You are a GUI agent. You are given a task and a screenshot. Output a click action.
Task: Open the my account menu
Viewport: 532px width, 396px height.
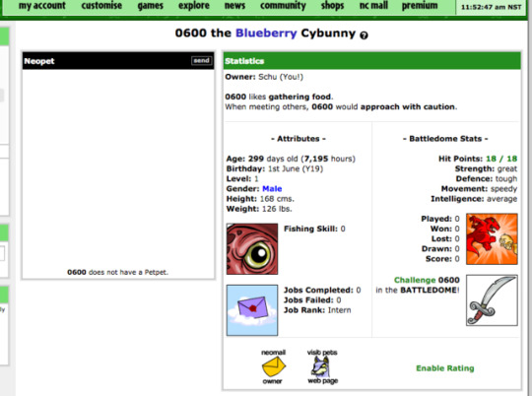tap(42, 6)
